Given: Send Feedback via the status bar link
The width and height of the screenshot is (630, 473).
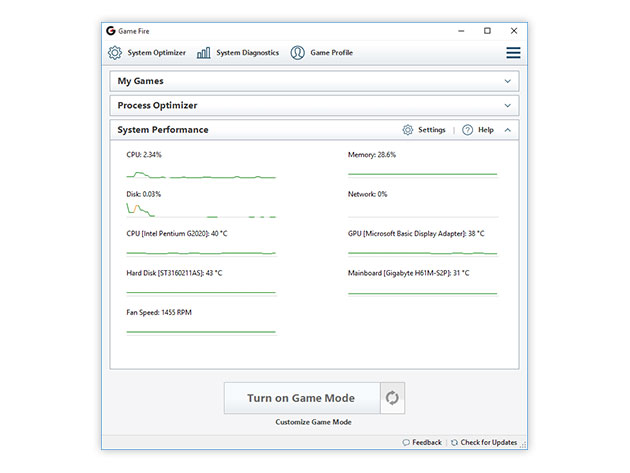Looking at the screenshot, I should [422, 442].
